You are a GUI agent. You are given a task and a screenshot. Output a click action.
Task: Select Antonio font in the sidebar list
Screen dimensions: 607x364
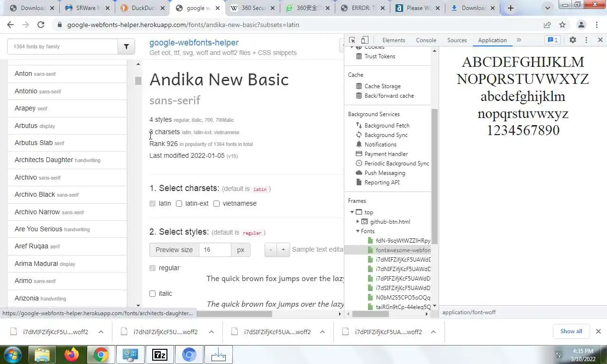coord(67,91)
